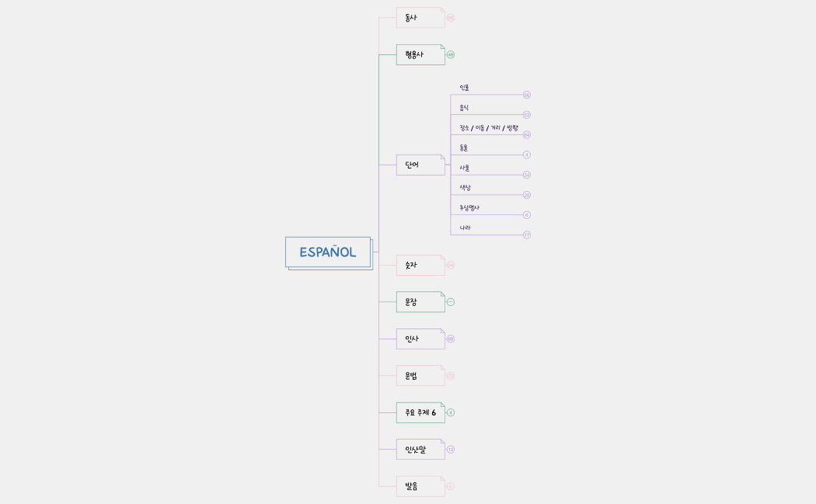Image resolution: width=816 pixels, height=504 pixels.
Task: Select the 인삿말 topic node
Action: point(420,450)
